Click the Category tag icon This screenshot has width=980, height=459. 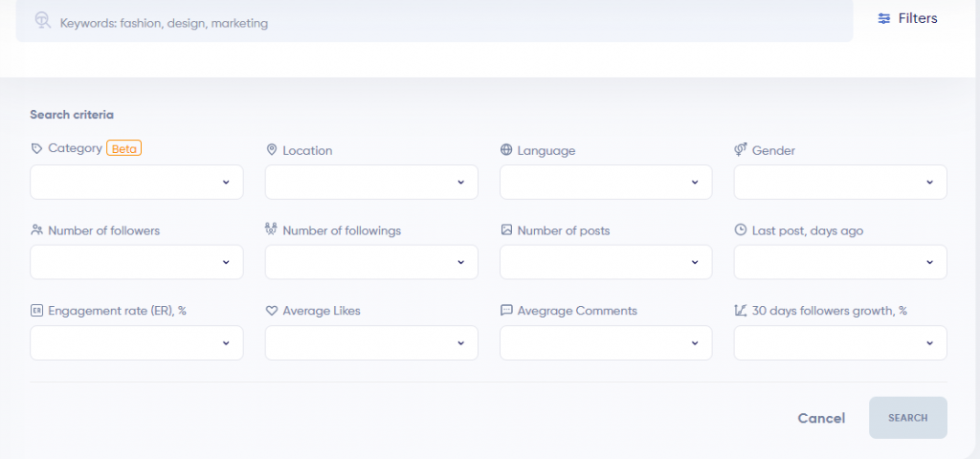(x=37, y=148)
